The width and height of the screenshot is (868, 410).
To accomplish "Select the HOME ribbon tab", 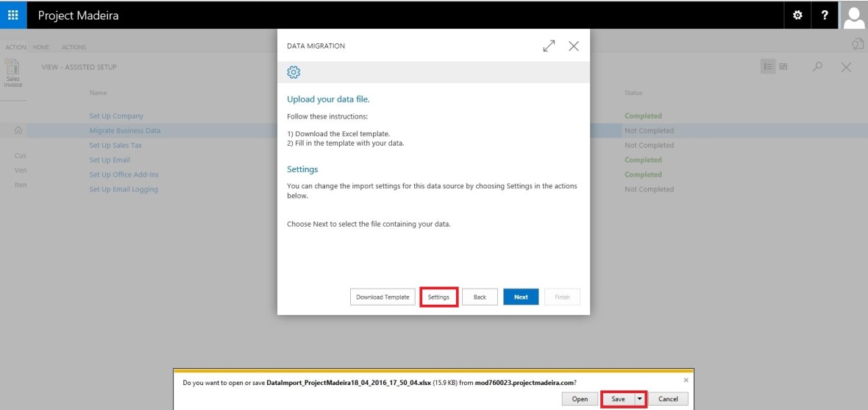I will pyautogui.click(x=40, y=47).
